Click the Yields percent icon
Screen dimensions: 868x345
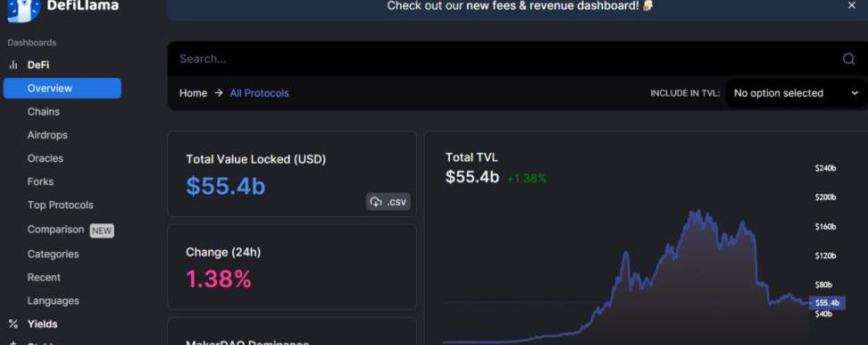click(x=13, y=324)
